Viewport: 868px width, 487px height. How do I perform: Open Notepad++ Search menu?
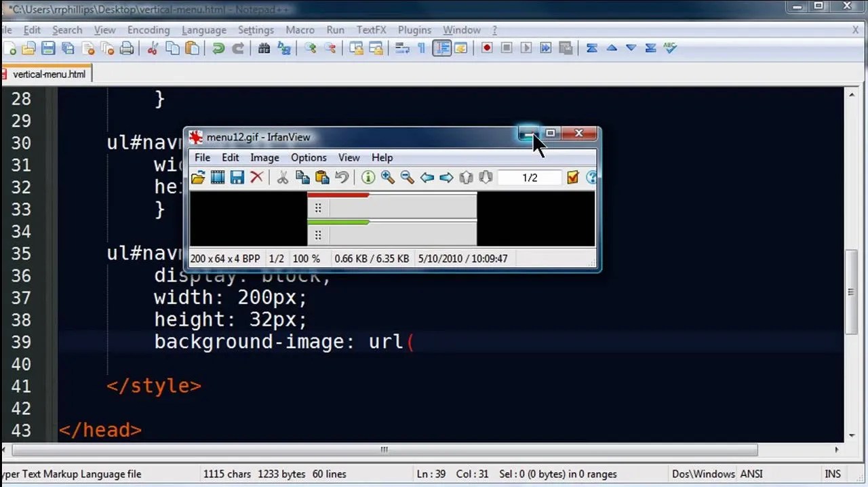tap(67, 30)
